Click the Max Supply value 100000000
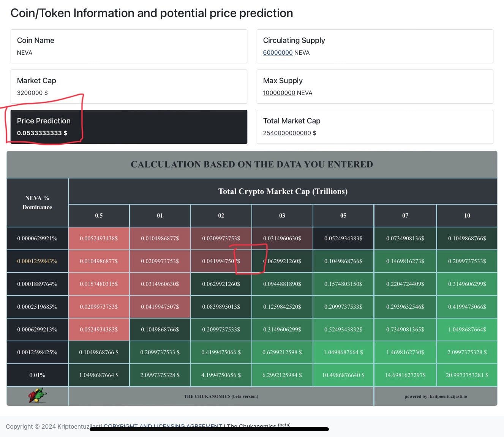 point(279,93)
